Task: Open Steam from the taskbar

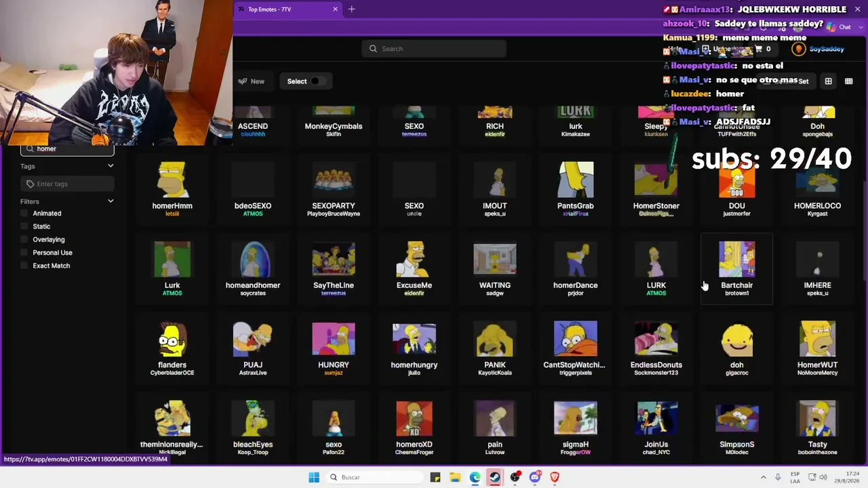Action: pos(495,477)
